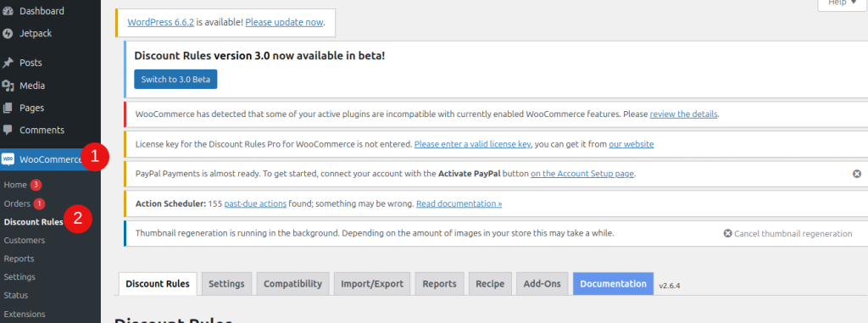Switch to the Reports tab

(x=440, y=284)
